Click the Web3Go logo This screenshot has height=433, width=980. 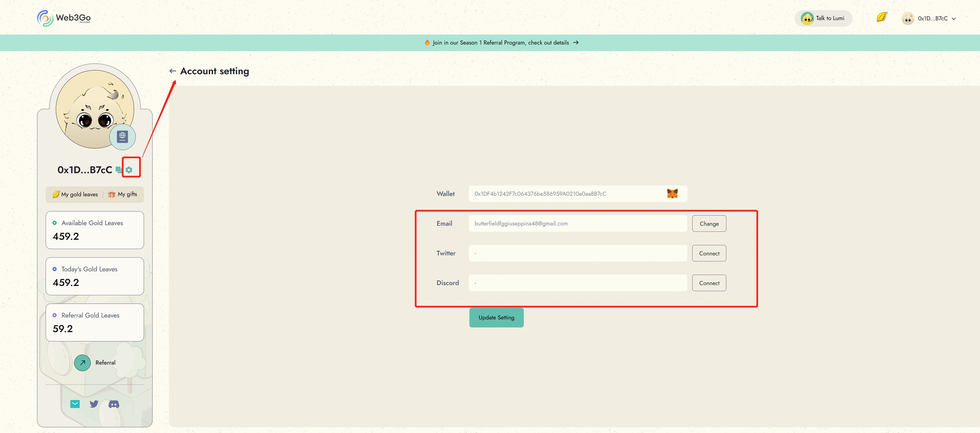64,18
